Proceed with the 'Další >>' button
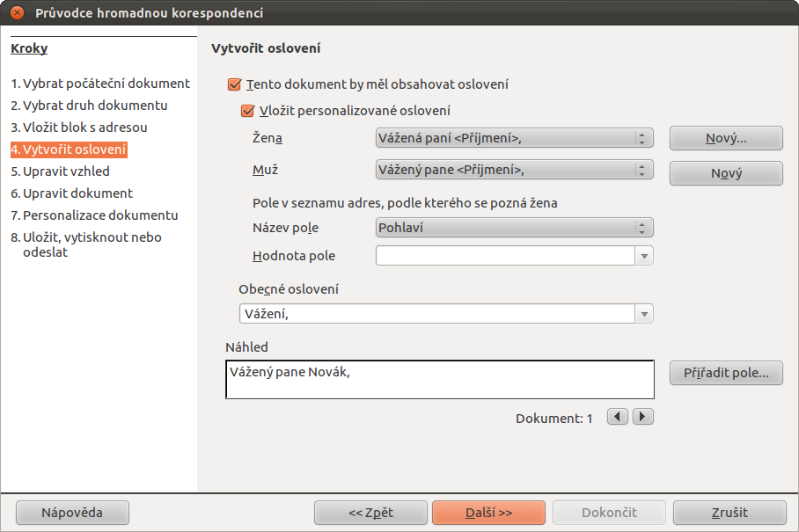The height and width of the screenshot is (532, 799). pyautogui.click(x=488, y=513)
